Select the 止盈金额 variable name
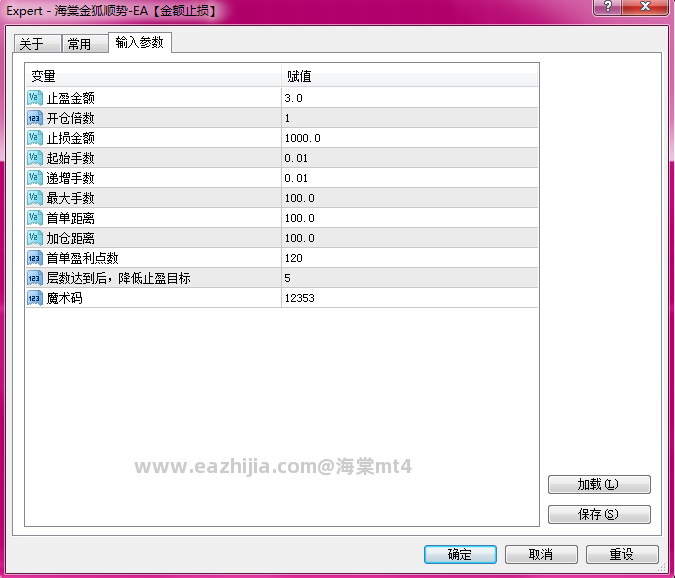The height and width of the screenshot is (578, 675). [x=71, y=98]
